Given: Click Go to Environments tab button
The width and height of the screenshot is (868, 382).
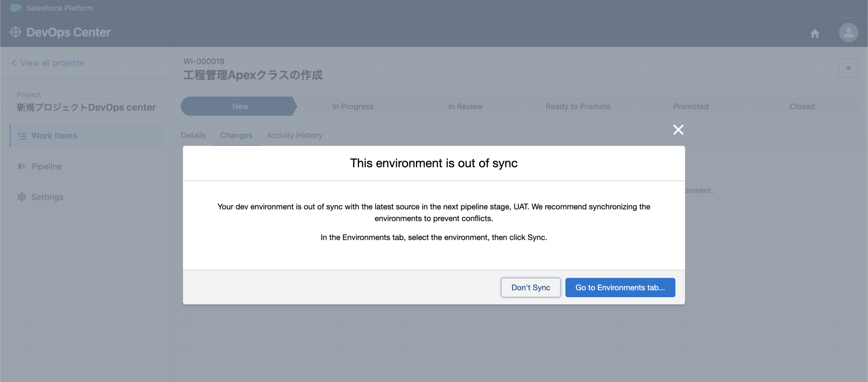Looking at the screenshot, I should click(620, 288).
